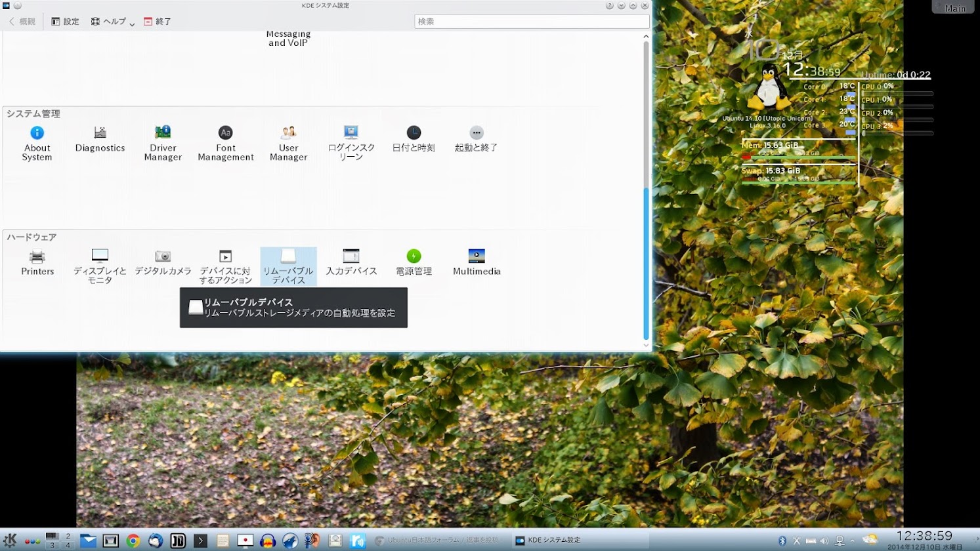Screen dimensions: 980x551
Task: Open the red-dot screen icon launcher
Action: 245,541
